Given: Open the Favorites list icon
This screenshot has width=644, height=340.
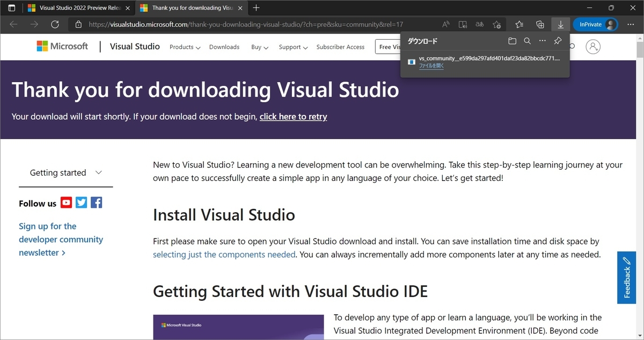Looking at the screenshot, I should [x=519, y=25].
